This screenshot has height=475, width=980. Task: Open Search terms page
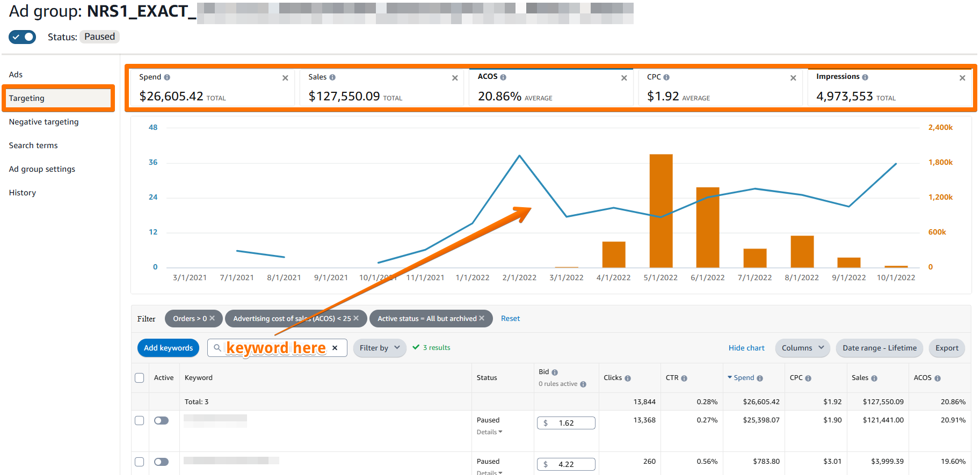pyautogui.click(x=33, y=145)
